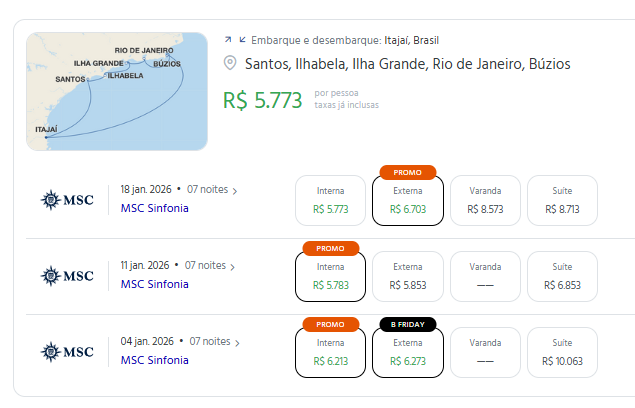Choose Varanda cabin at R$ 8.573

point(485,200)
